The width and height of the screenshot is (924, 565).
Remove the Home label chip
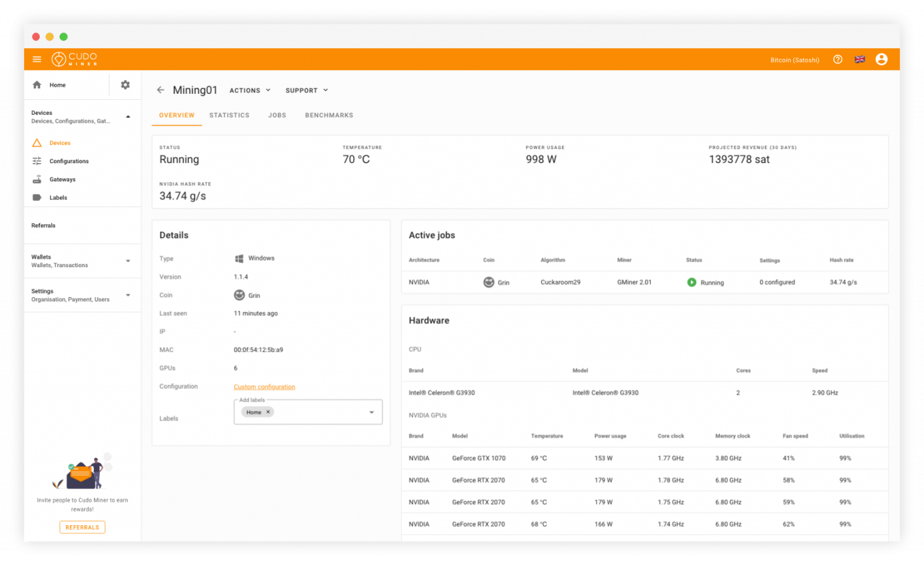pos(268,412)
